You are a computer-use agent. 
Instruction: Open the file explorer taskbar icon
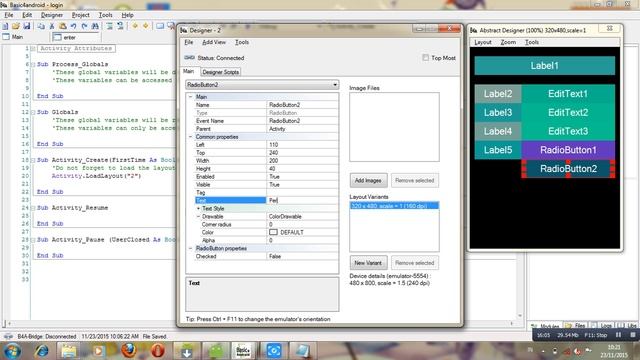[x=69, y=351]
